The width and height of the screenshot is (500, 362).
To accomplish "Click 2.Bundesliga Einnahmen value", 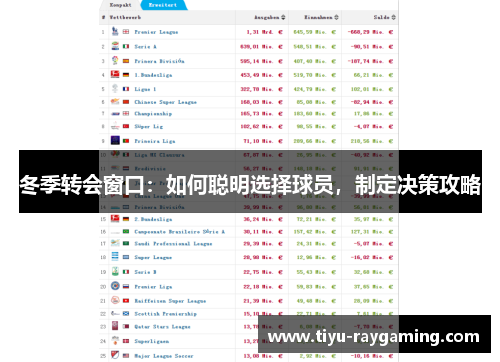I will [316, 219].
